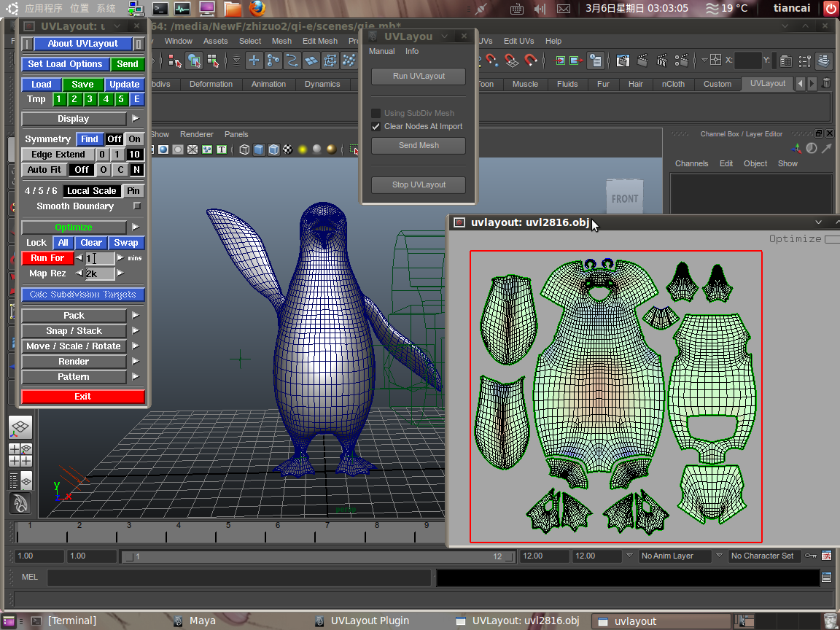
Task: Set Symmetry to Off
Action: point(114,139)
